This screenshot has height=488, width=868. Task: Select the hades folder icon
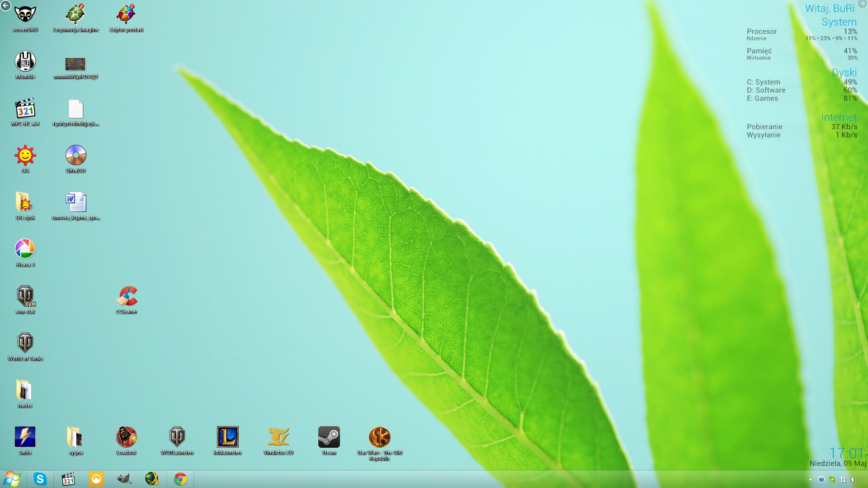click(25, 394)
